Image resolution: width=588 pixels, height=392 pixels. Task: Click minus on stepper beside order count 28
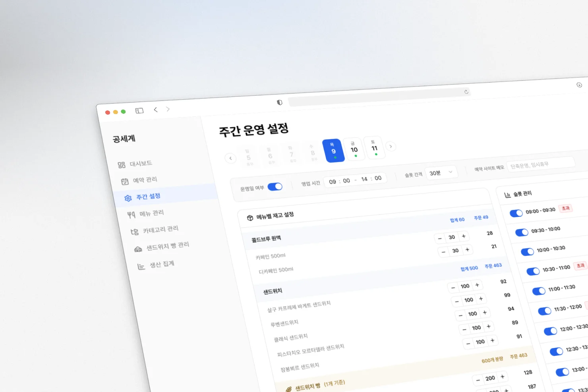(440, 238)
